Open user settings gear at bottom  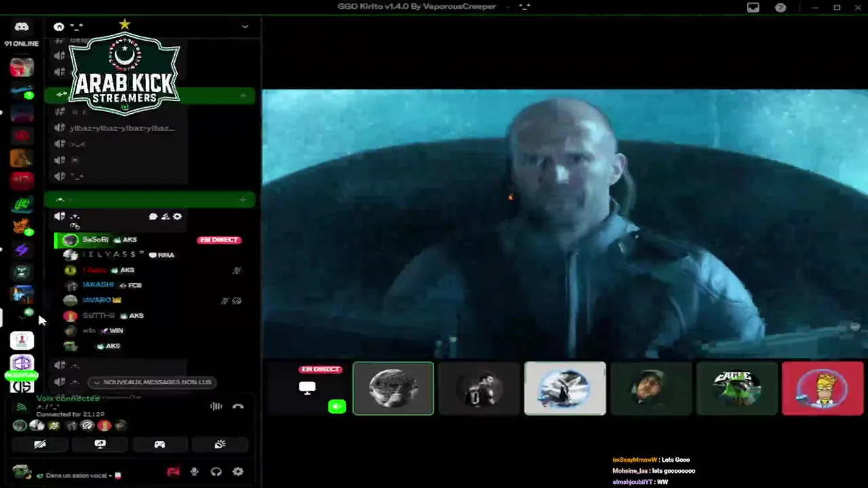point(238,472)
